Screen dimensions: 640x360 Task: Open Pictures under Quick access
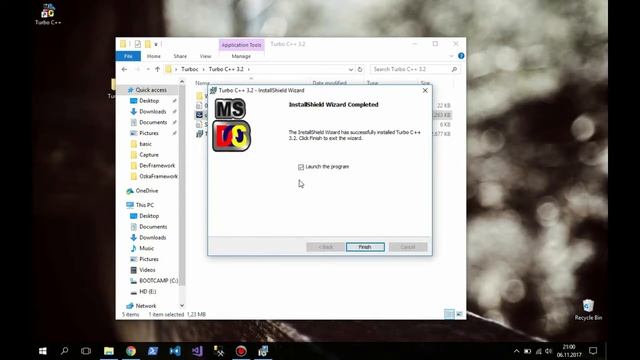149,133
